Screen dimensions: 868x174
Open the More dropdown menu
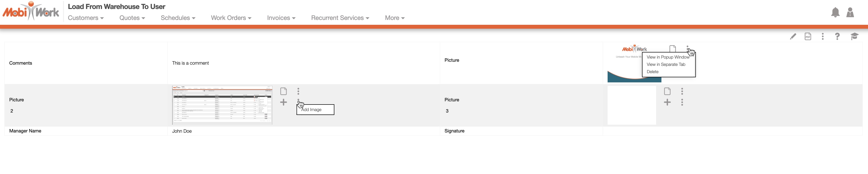[x=394, y=18]
